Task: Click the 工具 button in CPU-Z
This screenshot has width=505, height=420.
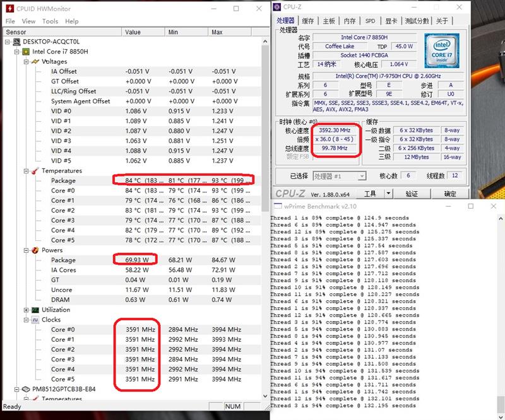Action: click(x=371, y=194)
